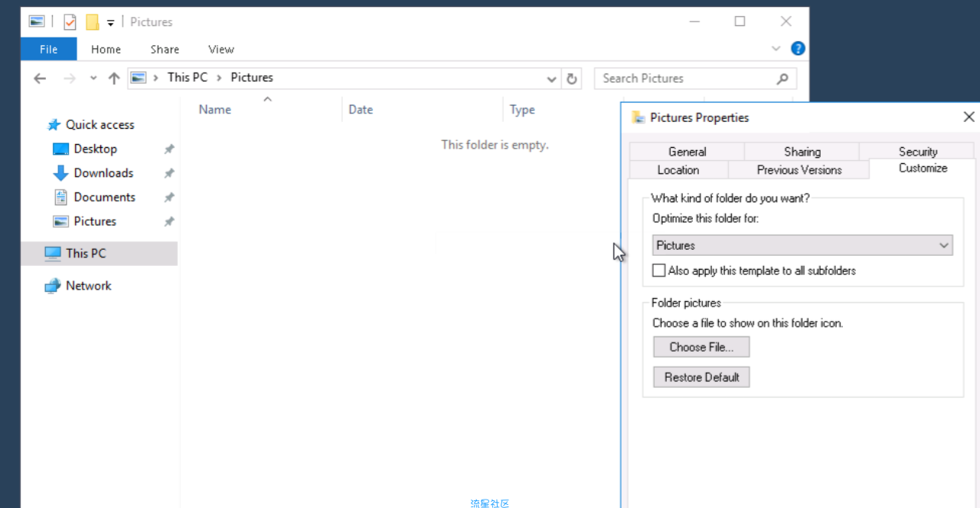This screenshot has height=508, width=980.
Task: Minimize the Pictures Explorer window
Action: [694, 21]
